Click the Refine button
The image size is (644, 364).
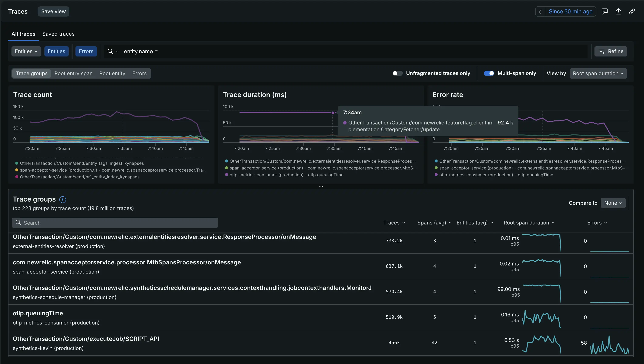click(x=610, y=52)
